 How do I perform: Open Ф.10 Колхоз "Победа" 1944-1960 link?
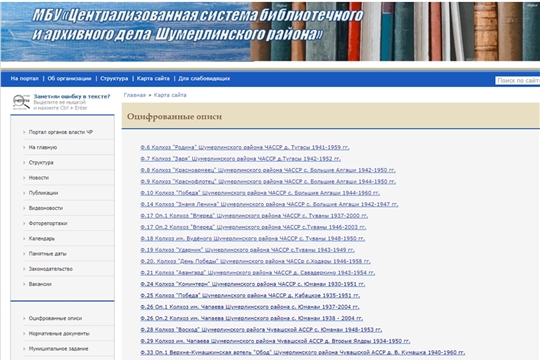(x=260, y=193)
